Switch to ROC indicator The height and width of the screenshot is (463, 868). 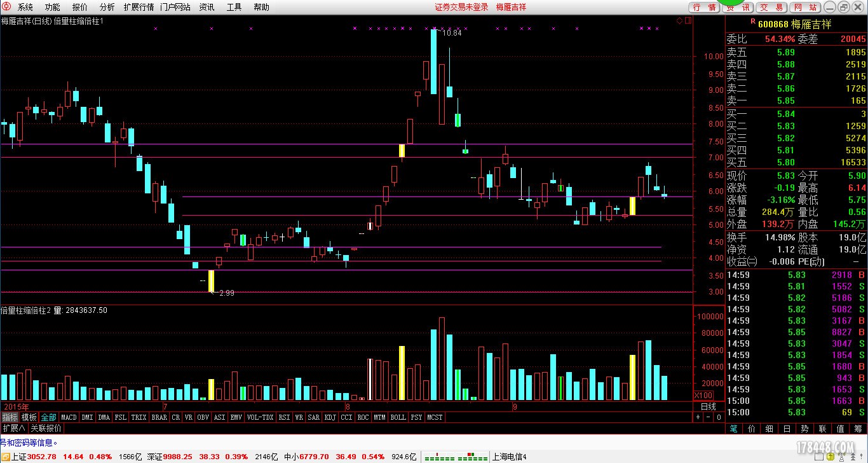click(363, 417)
